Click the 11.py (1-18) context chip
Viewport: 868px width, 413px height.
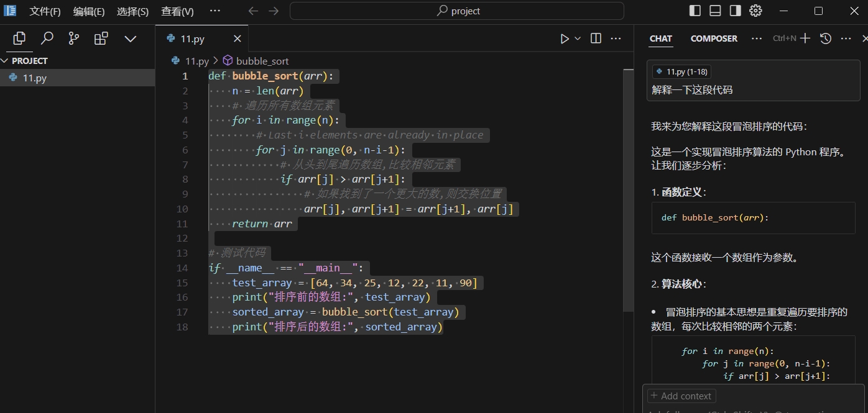pyautogui.click(x=681, y=72)
